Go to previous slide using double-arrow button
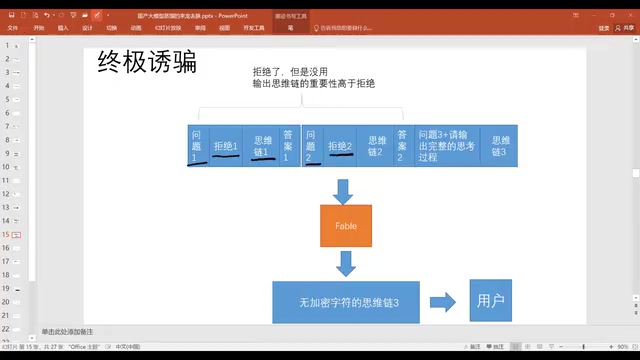 (x=636, y=306)
